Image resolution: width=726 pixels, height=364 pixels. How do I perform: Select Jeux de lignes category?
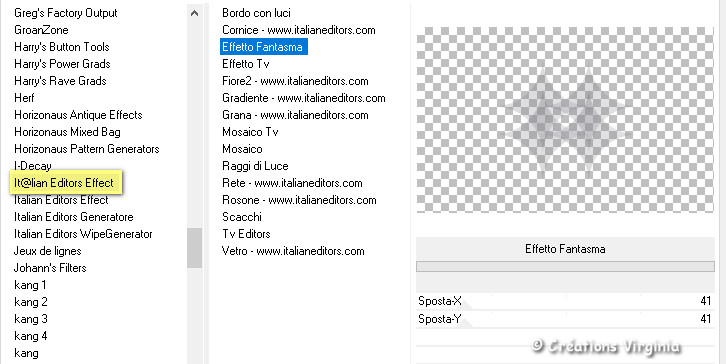coord(47,251)
